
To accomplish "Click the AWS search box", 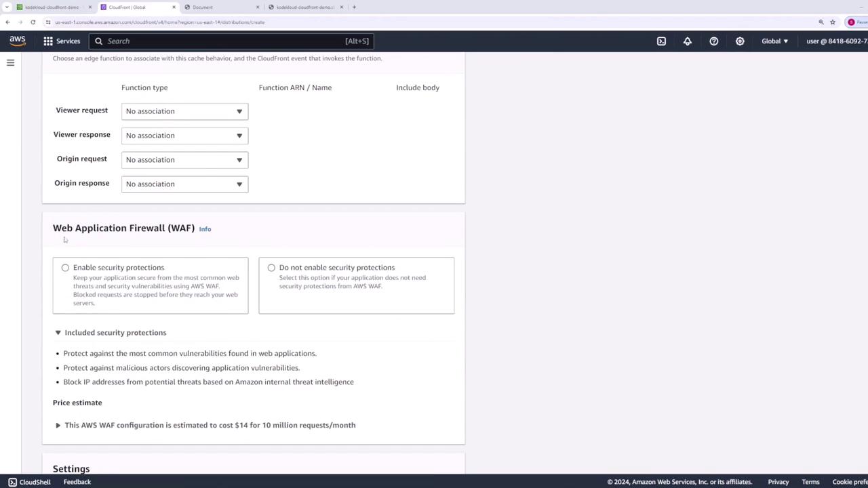I will click(231, 41).
